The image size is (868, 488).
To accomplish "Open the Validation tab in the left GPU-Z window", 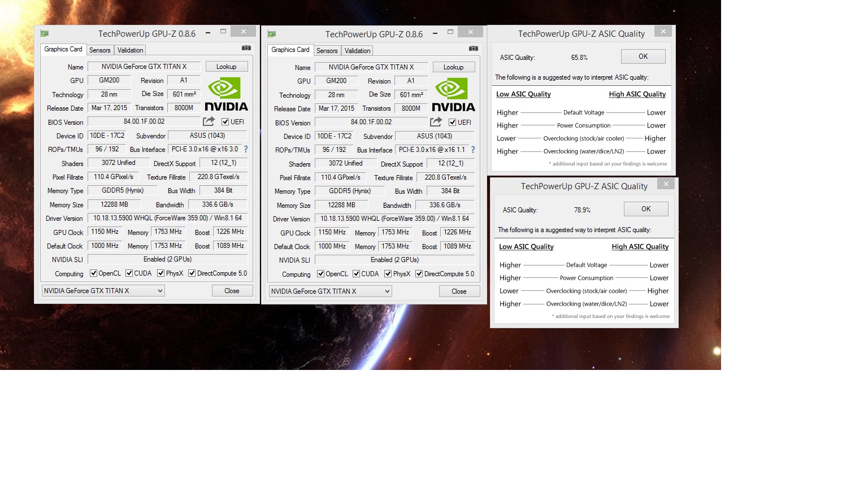I will (130, 50).
